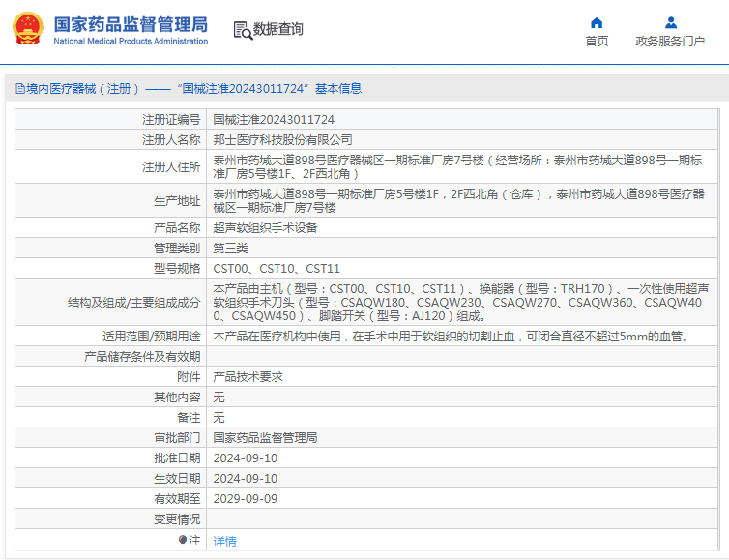This screenshot has width=729, height=560.
Task: Click the date in the 批准日期 row
Action: (245, 457)
